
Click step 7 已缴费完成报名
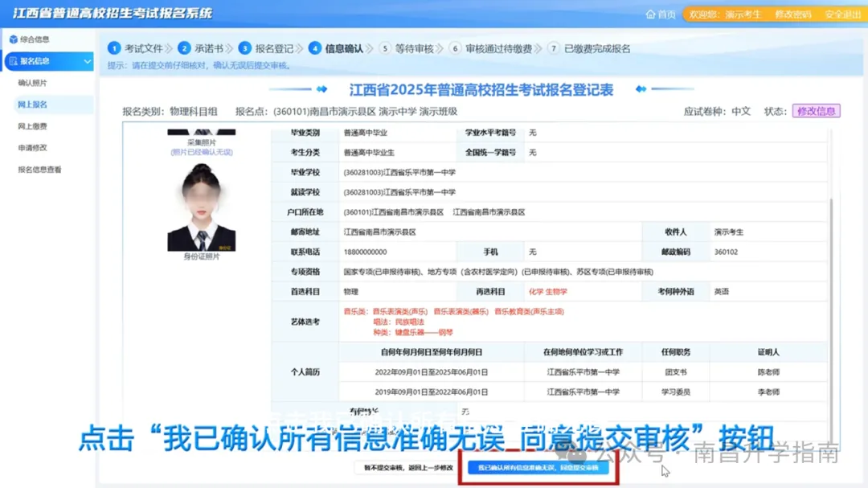pos(589,49)
